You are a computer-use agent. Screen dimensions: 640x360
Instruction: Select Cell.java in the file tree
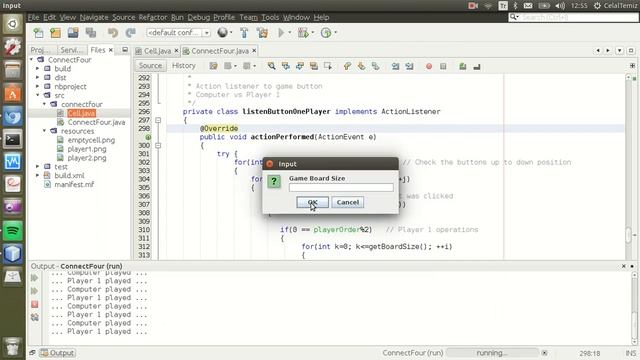click(82, 113)
